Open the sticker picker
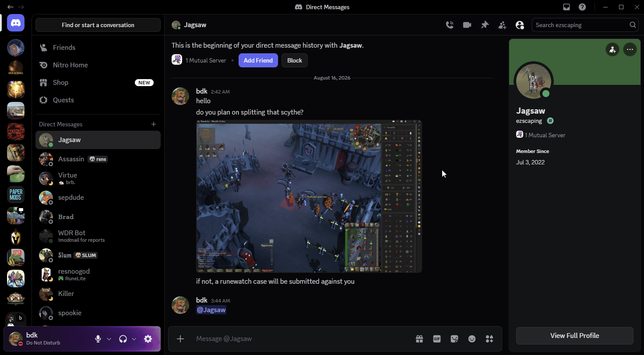The height and width of the screenshot is (355, 644). [454, 339]
